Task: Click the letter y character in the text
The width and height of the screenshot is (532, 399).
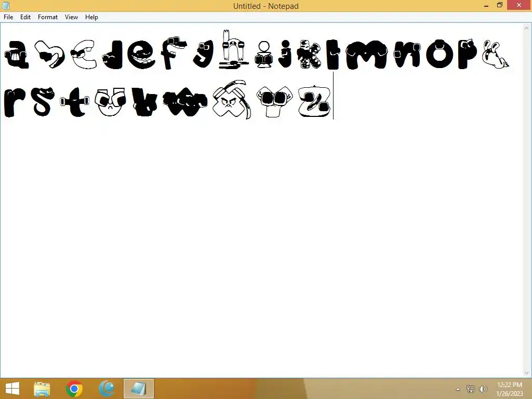Action: point(274,101)
